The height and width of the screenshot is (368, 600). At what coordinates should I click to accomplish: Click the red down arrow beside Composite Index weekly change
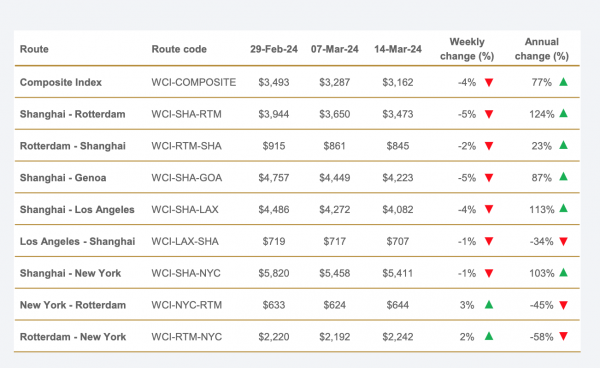click(x=489, y=83)
